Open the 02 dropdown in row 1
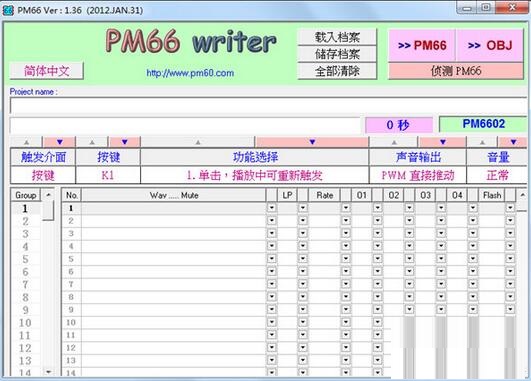The image size is (531, 381). click(409, 208)
